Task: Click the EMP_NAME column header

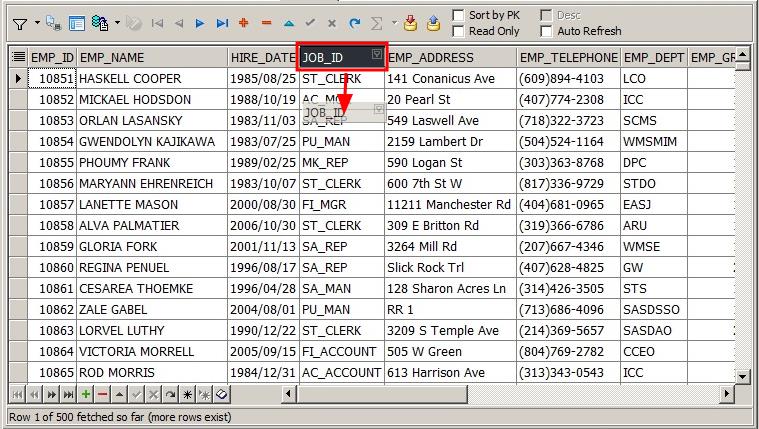Action: [152, 58]
